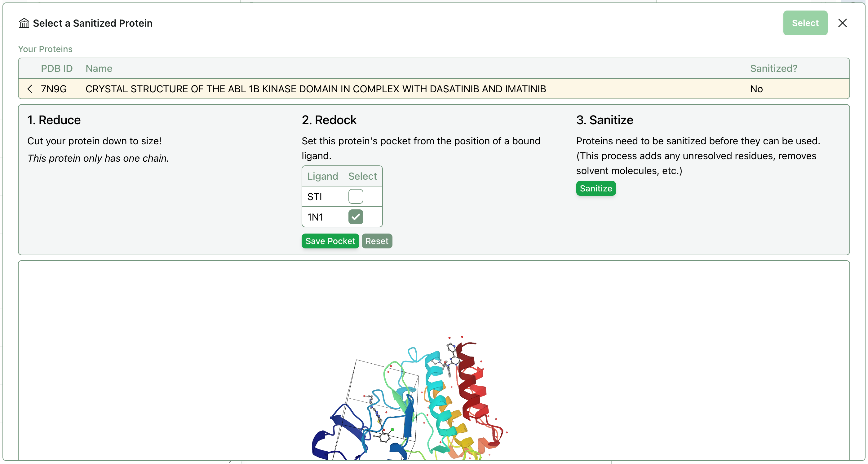Click the Ligand table header
This screenshot has height=464, width=868.
[x=322, y=176]
